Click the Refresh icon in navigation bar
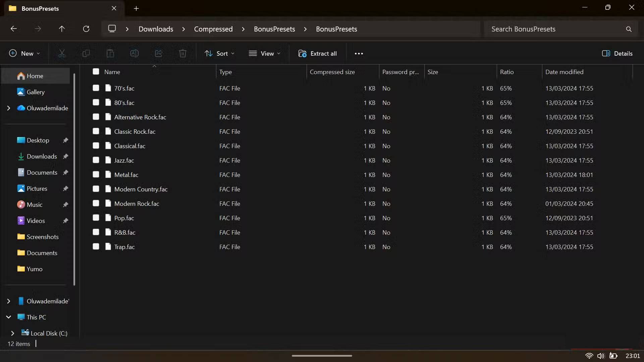Screen dimensions: 644x362 86,29
